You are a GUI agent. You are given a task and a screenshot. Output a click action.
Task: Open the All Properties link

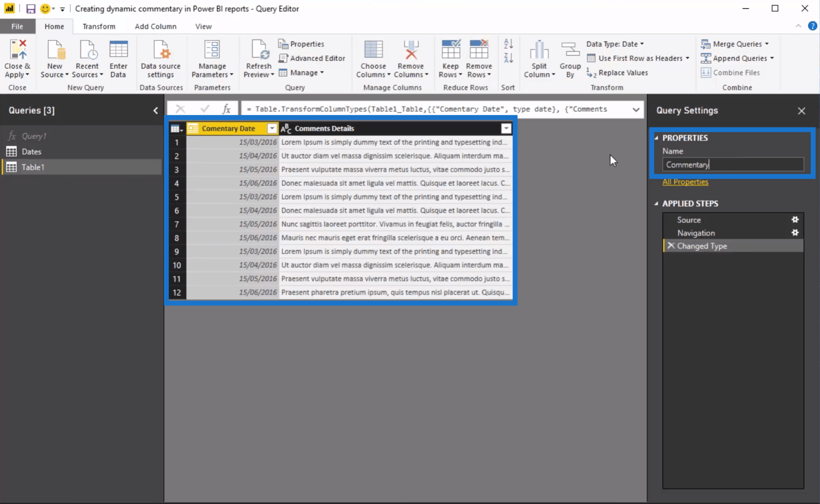coord(685,181)
